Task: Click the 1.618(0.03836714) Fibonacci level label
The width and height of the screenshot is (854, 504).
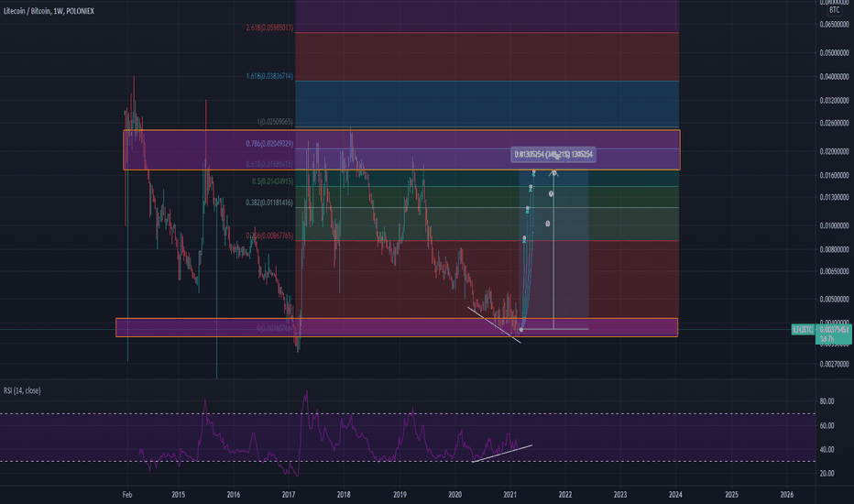Action: click(x=269, y=76)
